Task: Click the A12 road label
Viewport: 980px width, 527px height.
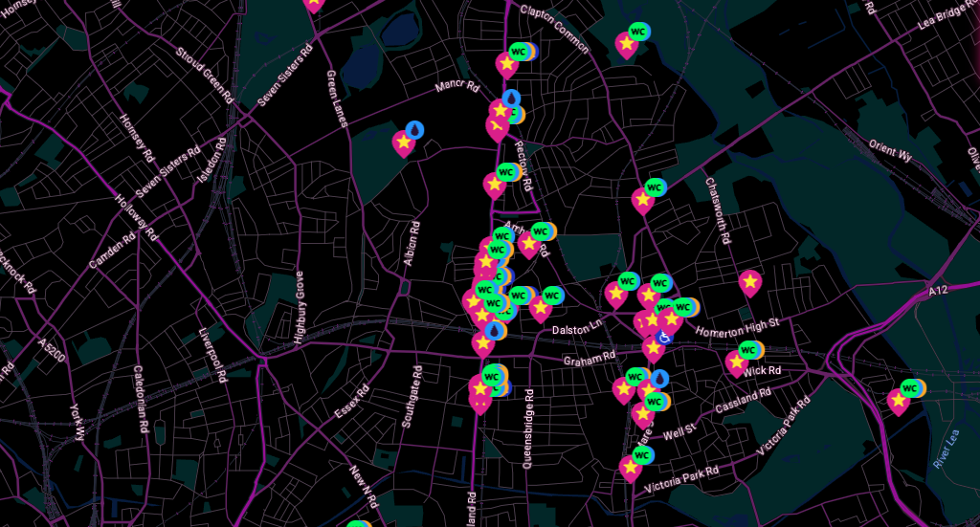Action: [938, 291]
